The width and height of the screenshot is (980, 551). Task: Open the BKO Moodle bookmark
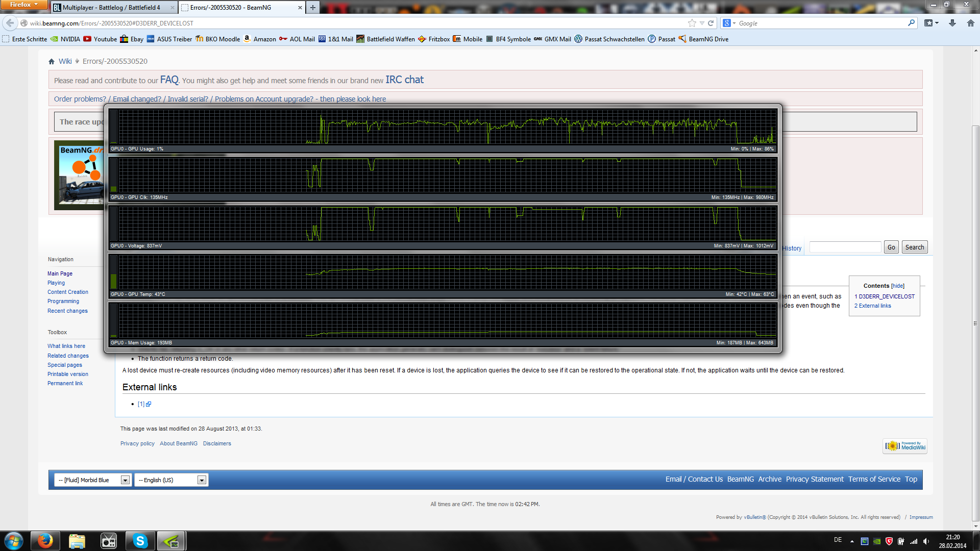coord(218,39)
